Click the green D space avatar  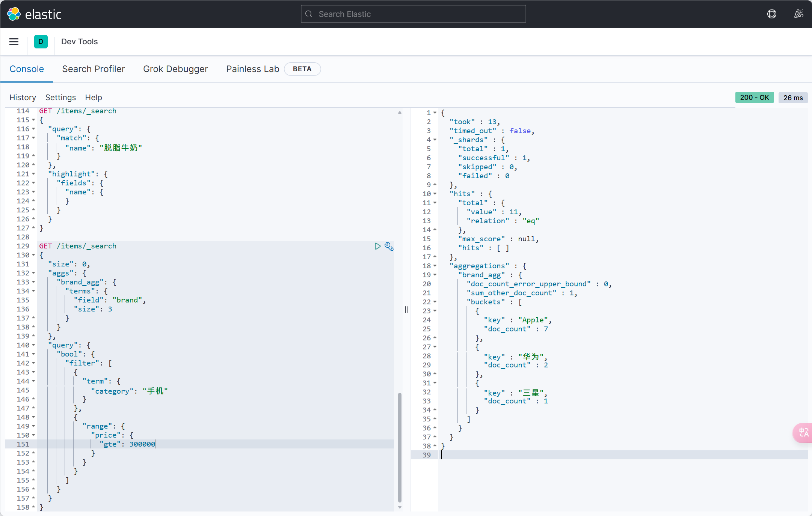(41, 42)
